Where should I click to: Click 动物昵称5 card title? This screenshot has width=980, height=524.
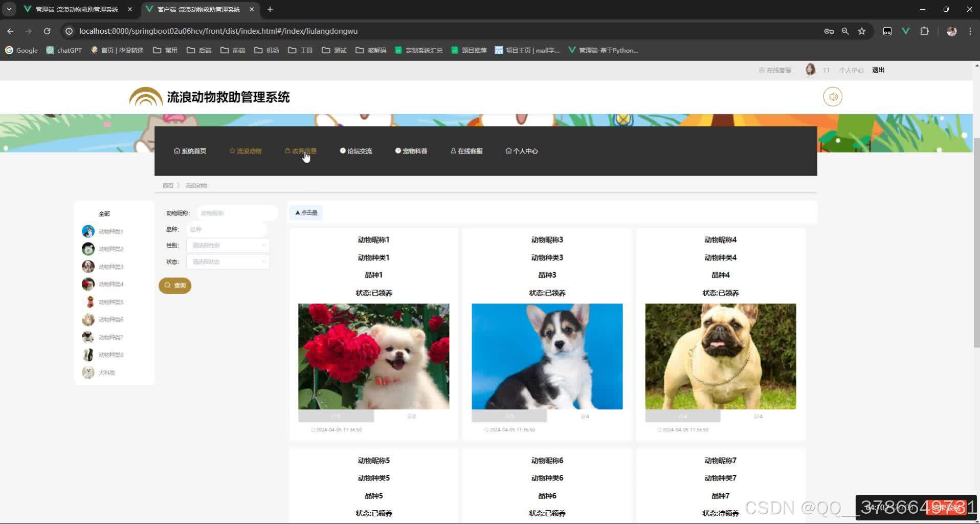click(374, 461)
